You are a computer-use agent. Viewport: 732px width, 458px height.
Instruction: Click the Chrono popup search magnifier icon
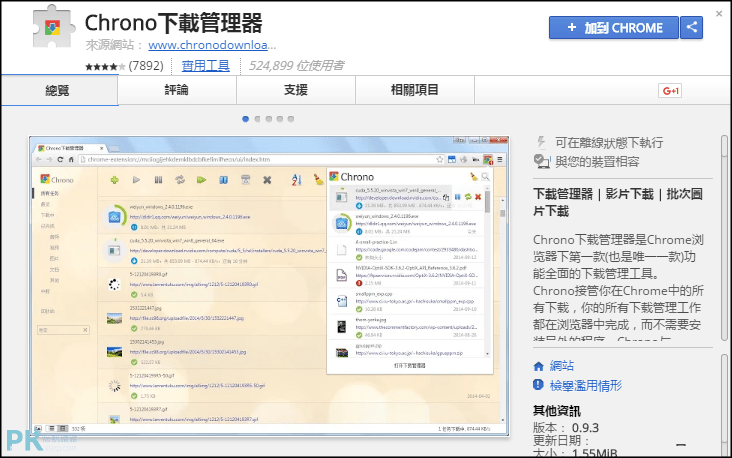[486, 176]
